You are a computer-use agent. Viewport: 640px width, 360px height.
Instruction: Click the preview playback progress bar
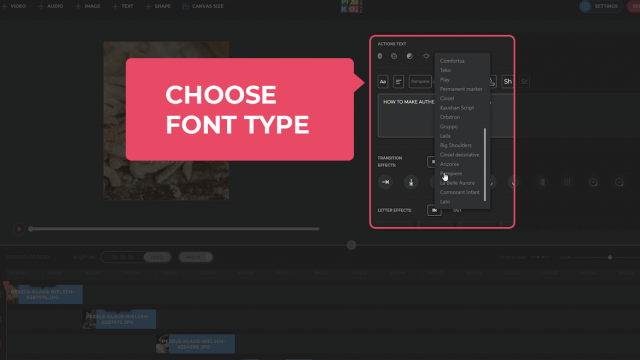(x=175, y=229)
